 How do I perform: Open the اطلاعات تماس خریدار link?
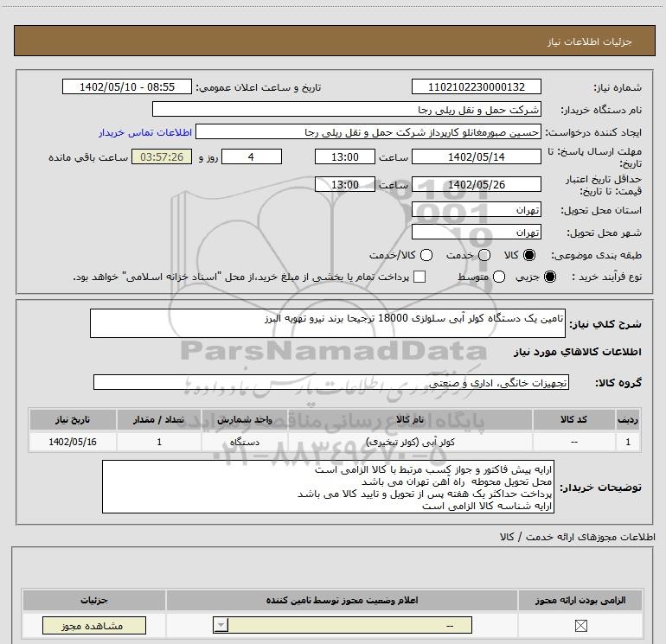pos(145,132)
